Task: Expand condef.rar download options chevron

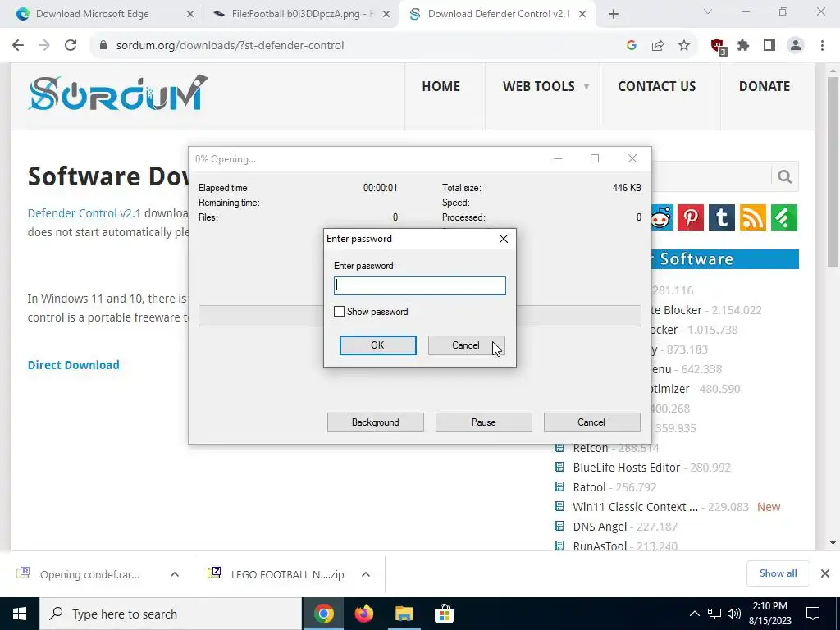Action: click(x=175, y=574)
